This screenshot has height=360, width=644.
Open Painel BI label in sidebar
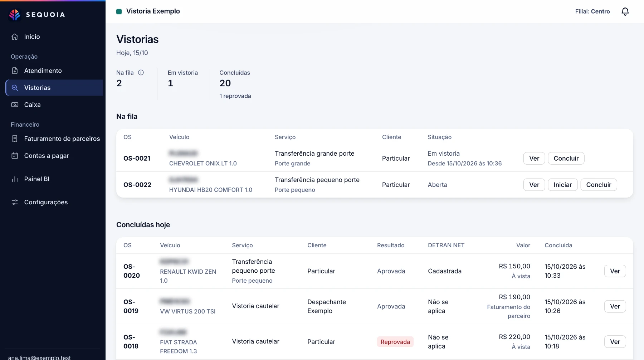37,179
